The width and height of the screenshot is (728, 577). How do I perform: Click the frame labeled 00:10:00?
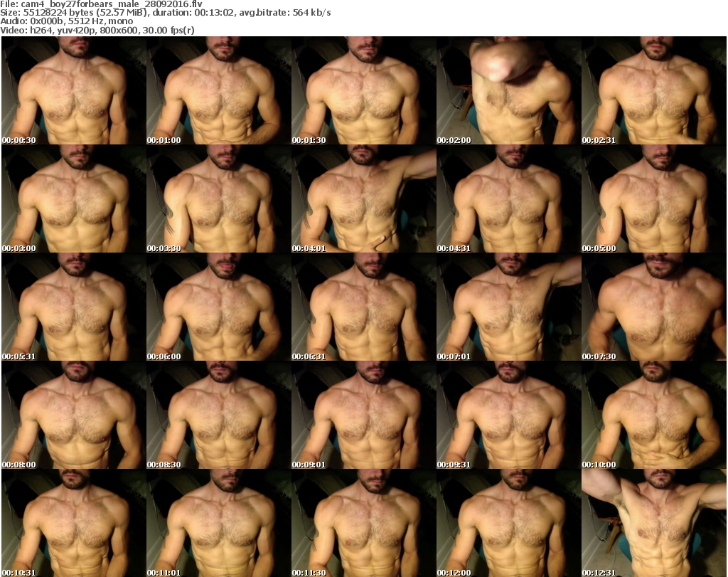point(653,415)
